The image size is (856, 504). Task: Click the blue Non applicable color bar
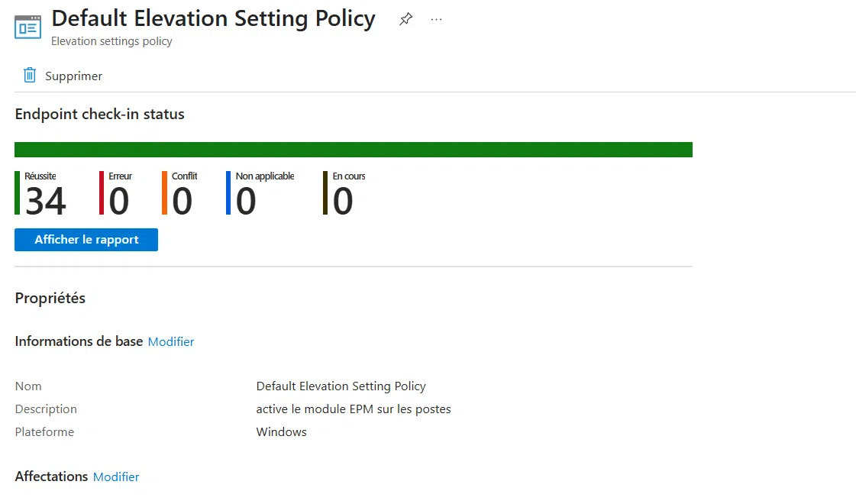[x=228, y=192]
